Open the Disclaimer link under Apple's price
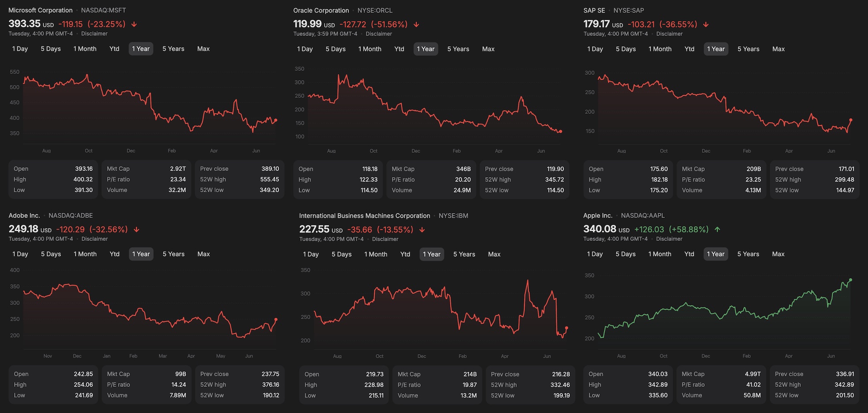868x413 pixels. tap(669, 239)
